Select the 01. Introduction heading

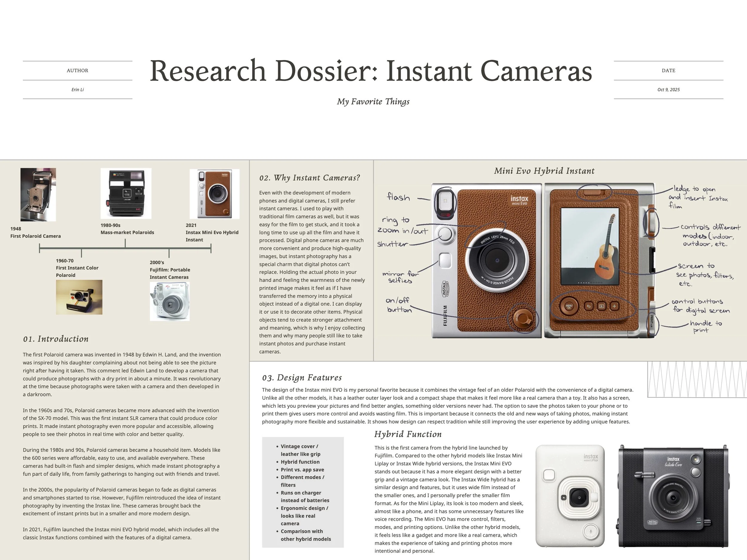pyautogui.click(x=56, y=339)
